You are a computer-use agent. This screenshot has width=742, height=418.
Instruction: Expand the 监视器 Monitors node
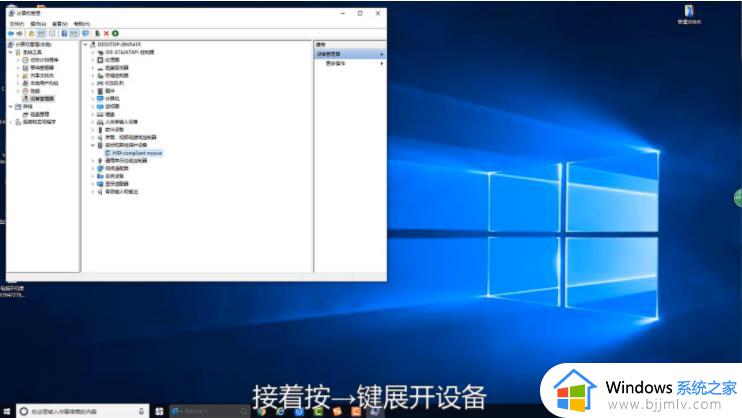click(x=93, y=107)
